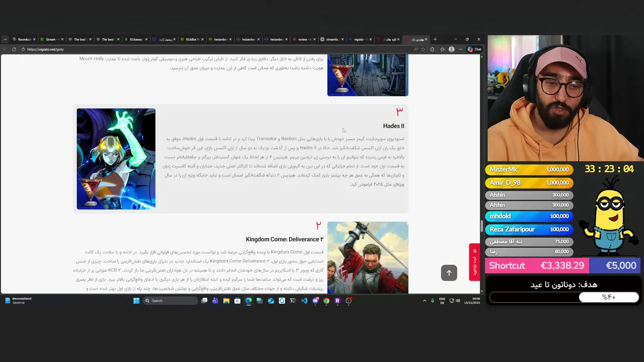Reload the page with refresh icon

click(14, 49)
